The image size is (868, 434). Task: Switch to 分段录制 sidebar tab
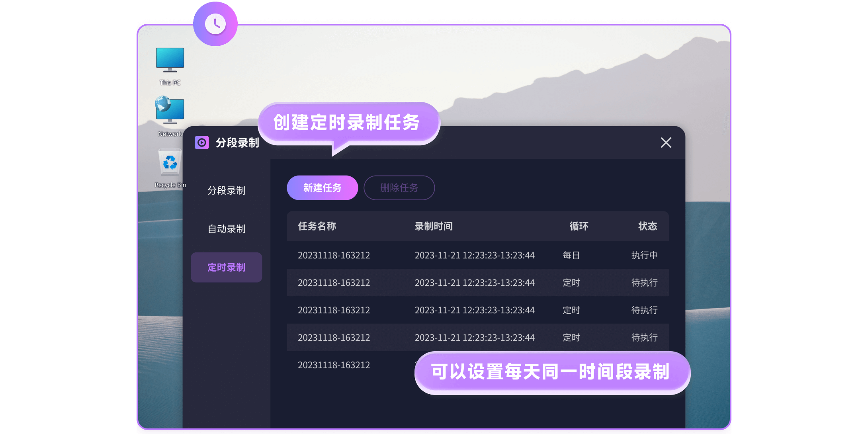click(x=226, y=190)
